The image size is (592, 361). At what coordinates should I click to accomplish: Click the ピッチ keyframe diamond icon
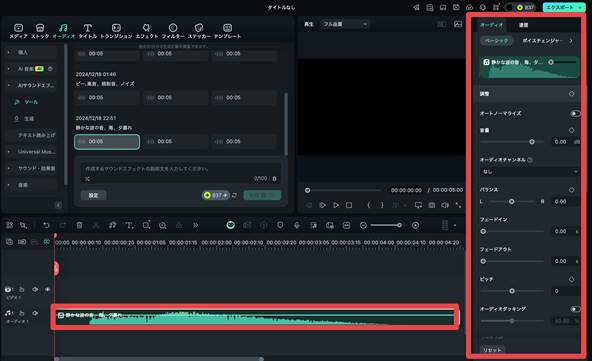[x=571, y=279]
